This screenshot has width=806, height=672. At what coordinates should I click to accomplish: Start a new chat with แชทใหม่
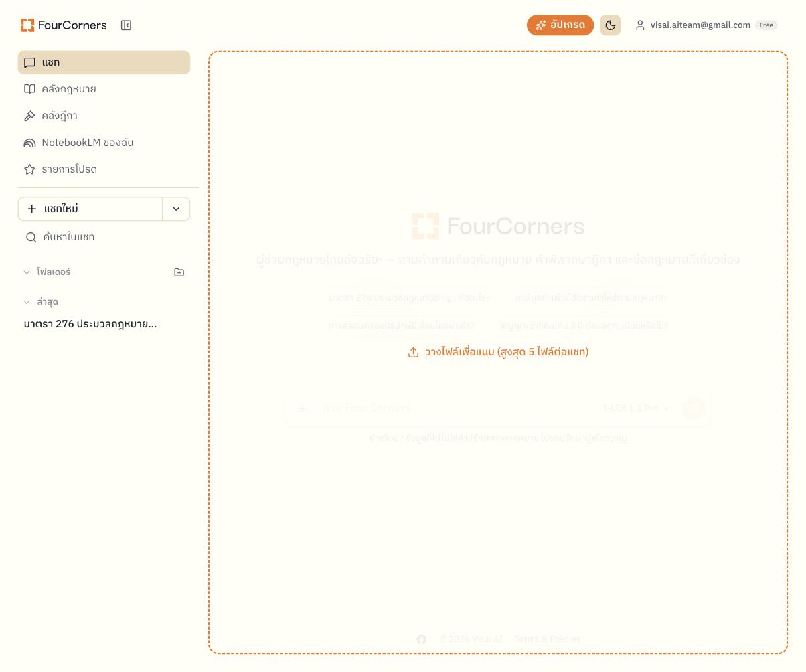point(90,209)
